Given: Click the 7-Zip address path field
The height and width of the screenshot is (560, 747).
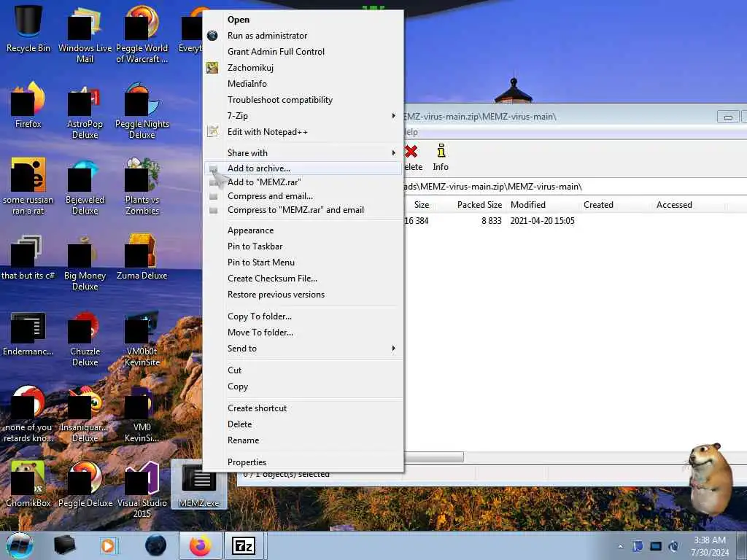Looking at the screenshot, I should coord(575,187).
